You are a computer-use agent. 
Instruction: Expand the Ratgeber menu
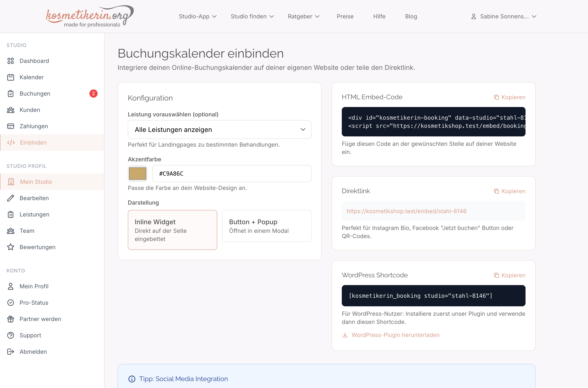304,16
